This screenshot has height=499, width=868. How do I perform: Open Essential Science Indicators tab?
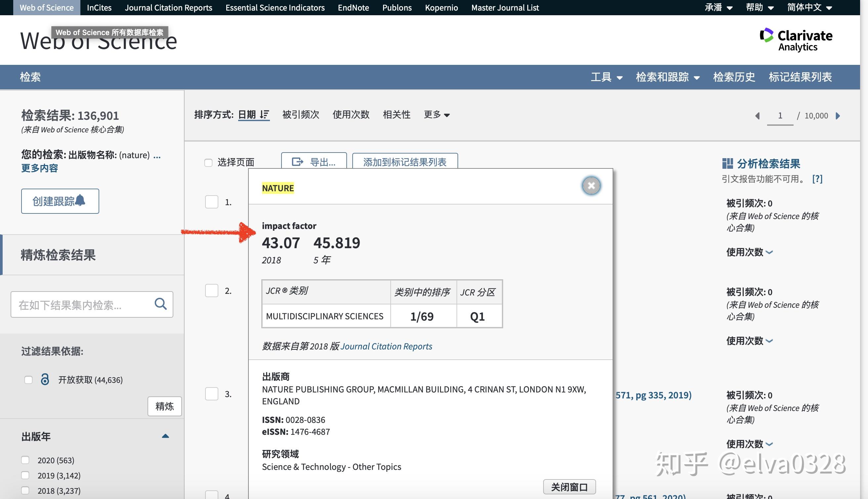click(x=275, y=8)
